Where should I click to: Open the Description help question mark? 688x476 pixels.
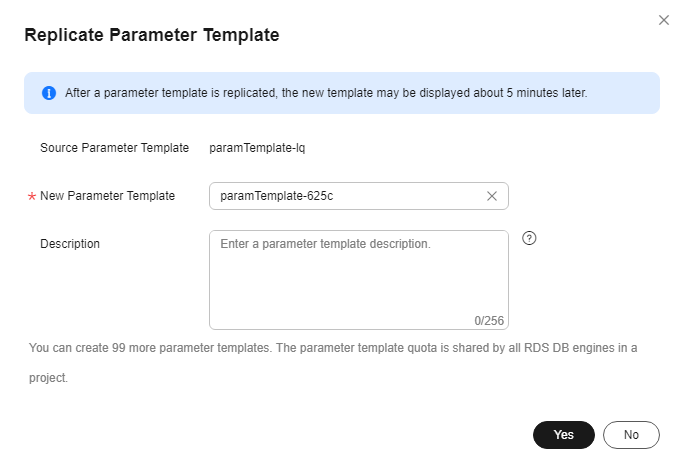coord(530,238)
